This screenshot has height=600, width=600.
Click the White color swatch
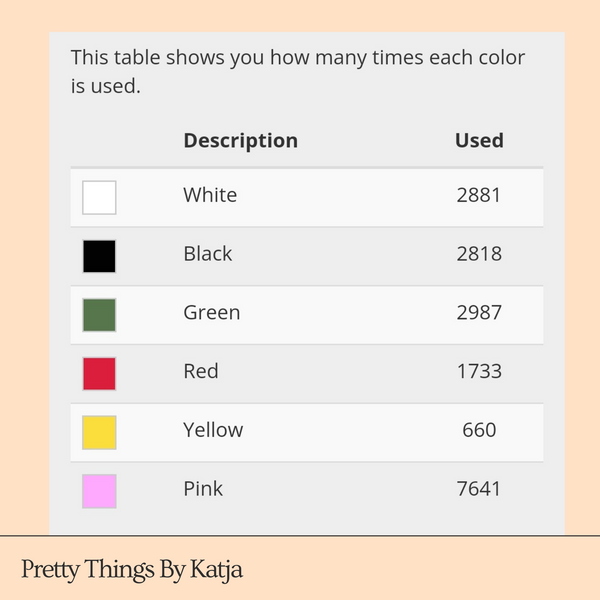click(99, 197)
